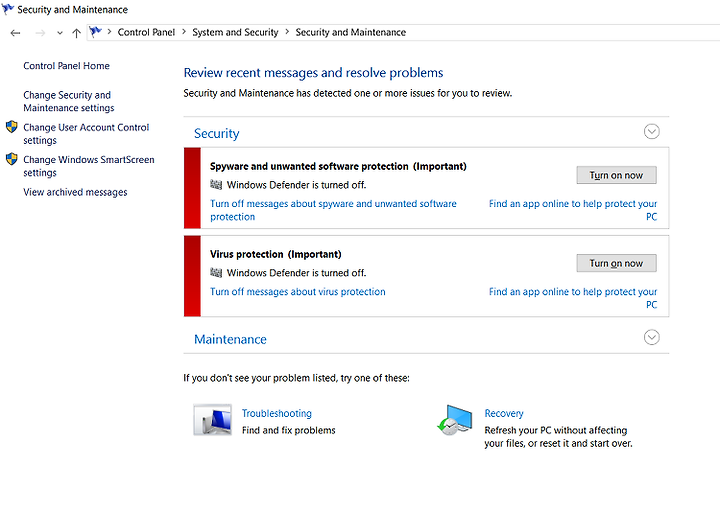Turn off messages about spyware and unwanted software
720x510 pixels.
333,210
